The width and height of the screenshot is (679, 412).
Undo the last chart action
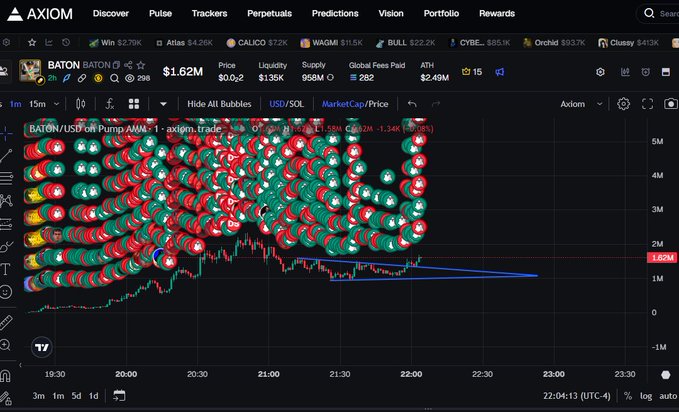[x=412, y=104]
